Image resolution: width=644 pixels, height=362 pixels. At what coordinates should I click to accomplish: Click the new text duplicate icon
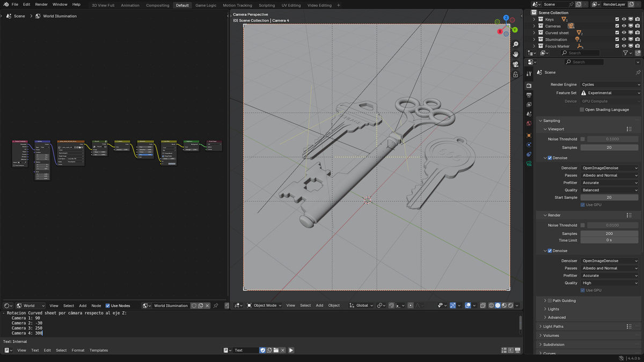[269, 350]
